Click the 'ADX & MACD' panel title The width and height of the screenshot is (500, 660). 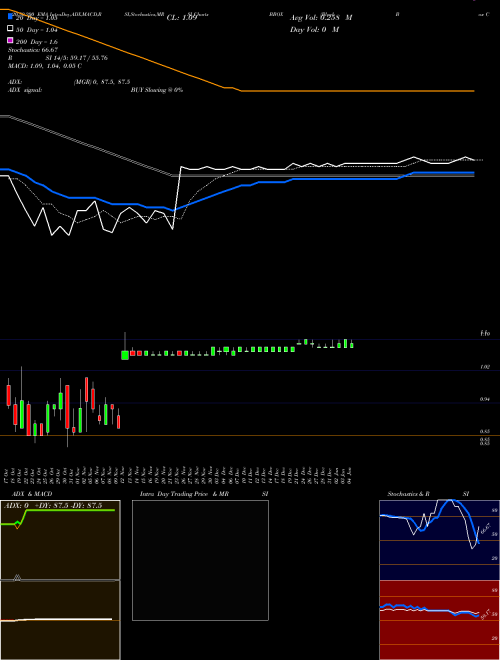[x=32, y=494]
